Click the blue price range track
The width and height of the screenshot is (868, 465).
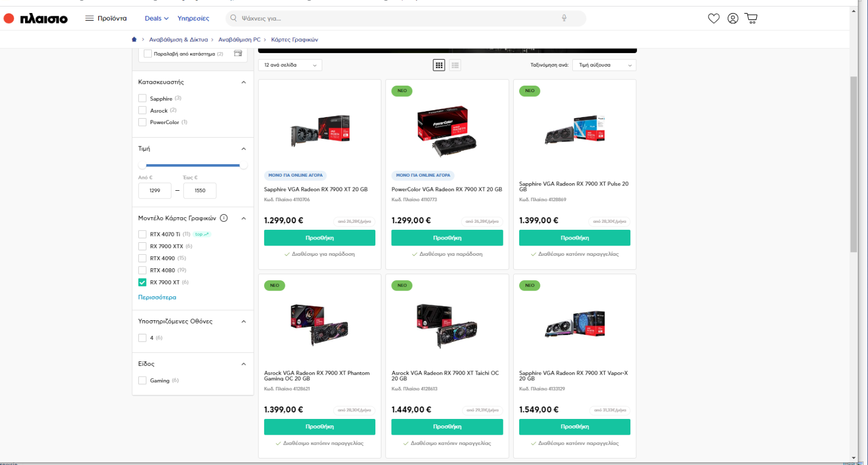click(193, 165)
